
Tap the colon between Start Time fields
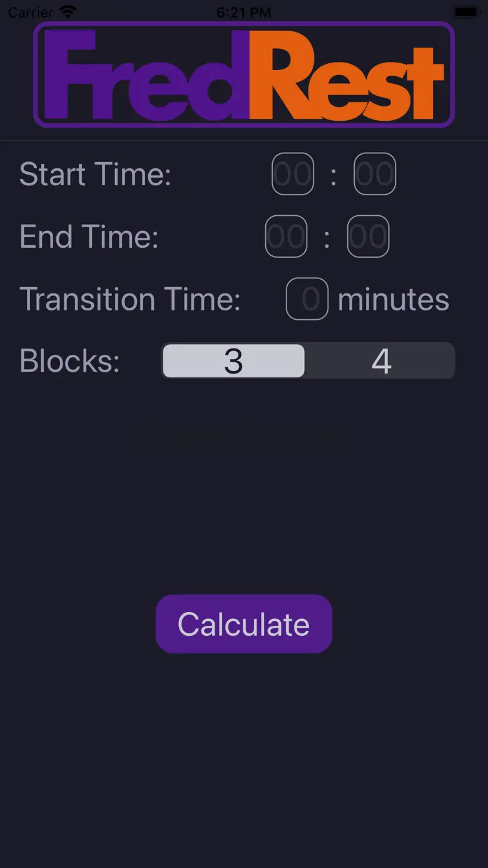point(333,175)
